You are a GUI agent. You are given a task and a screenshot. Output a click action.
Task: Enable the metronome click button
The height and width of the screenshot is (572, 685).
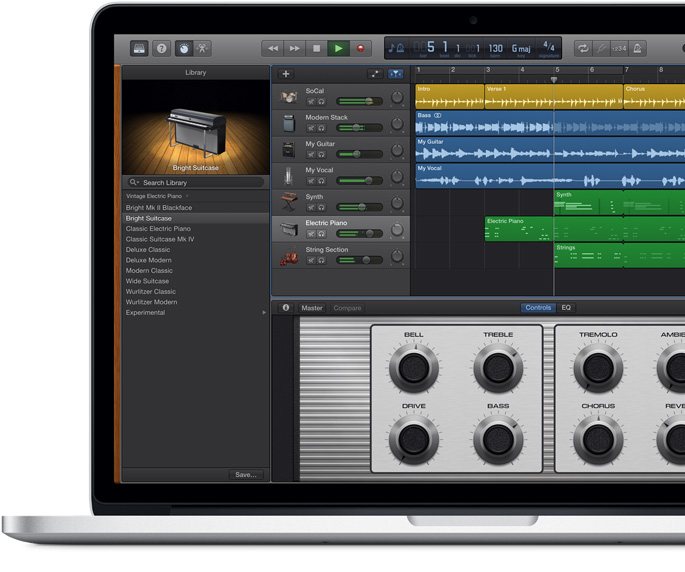click(x=637, y=48)
